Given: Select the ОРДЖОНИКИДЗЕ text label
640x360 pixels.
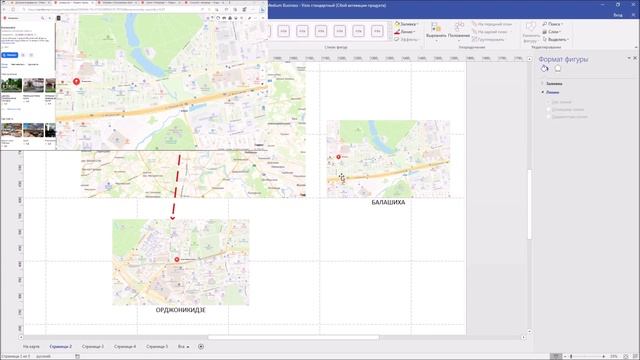Looking at the screenshot, I should (180, 310).
